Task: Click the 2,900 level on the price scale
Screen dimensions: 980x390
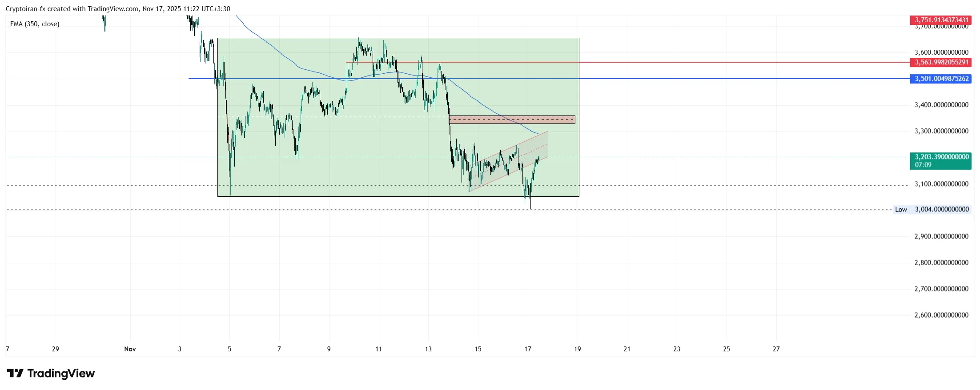Action: pyautogui.click(x=941, y=236)
